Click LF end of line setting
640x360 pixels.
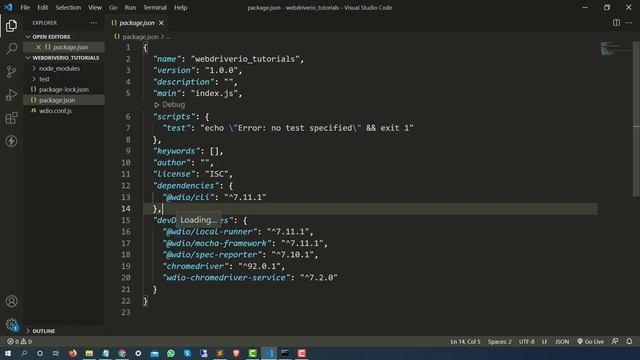[x=544, y=341]
